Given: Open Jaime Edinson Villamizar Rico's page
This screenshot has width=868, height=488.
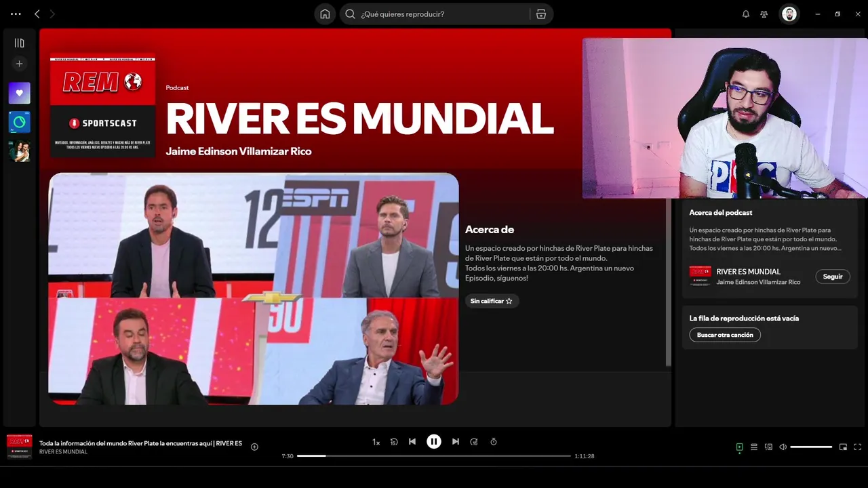Looking at the screenshot, I should click(x=239, y=151).
